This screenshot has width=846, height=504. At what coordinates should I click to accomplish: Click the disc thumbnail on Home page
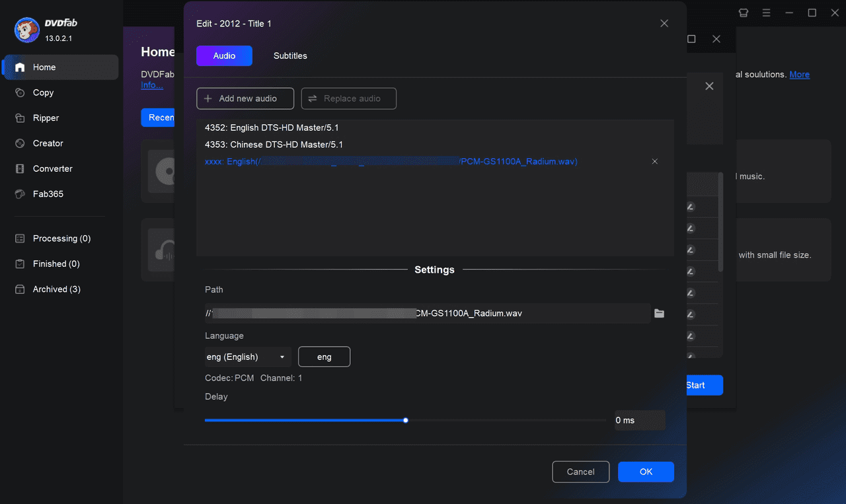click(x=161, y=172)
